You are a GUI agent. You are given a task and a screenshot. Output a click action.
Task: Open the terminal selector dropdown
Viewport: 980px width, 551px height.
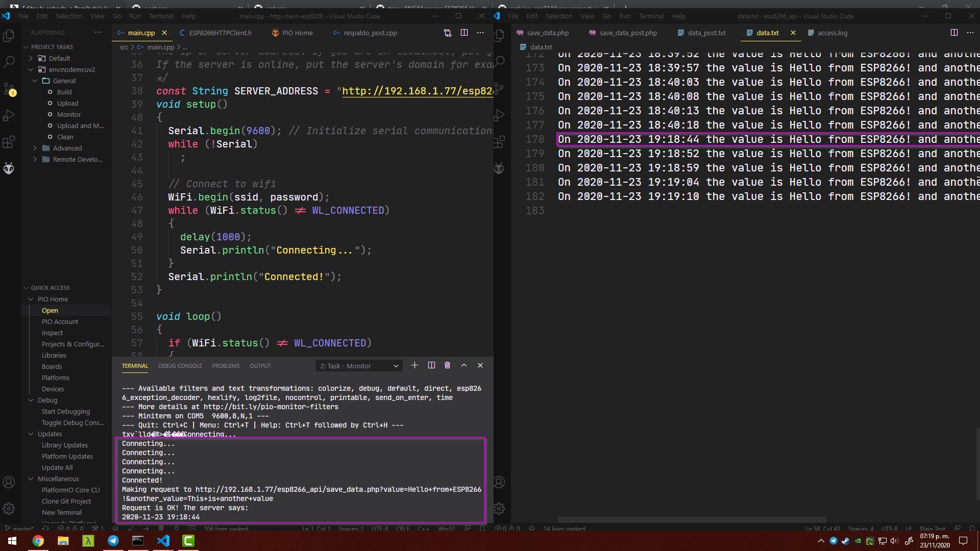click(x=359, y=366)
